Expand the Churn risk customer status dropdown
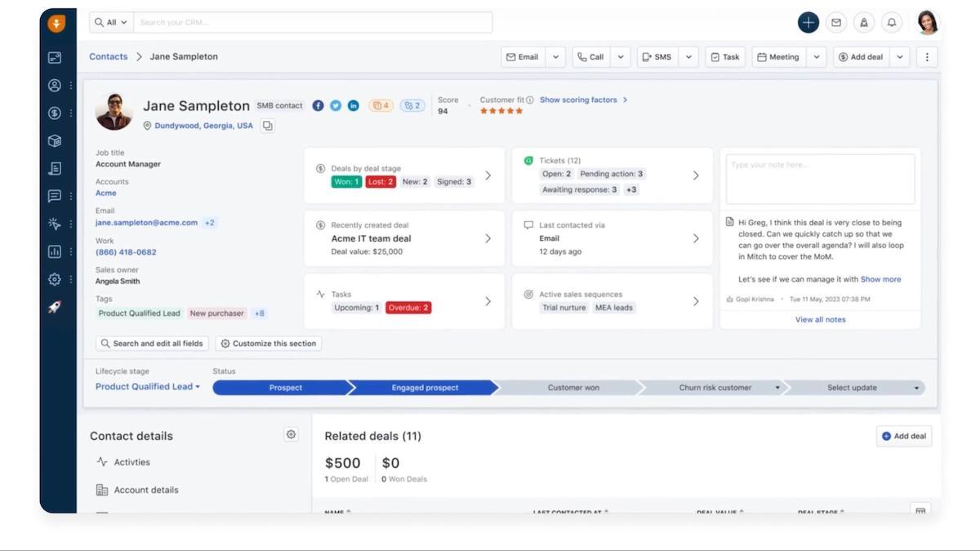980x551 pixels. point(777,388)
